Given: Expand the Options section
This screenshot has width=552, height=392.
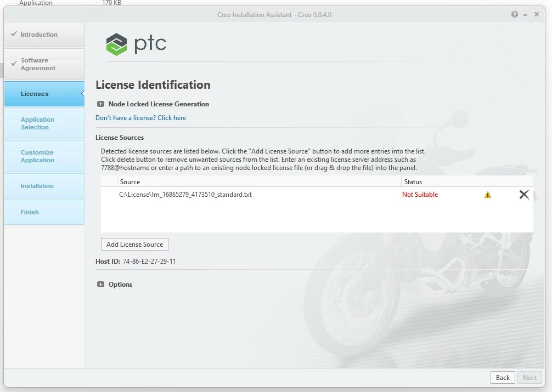Looking at the screenshot, I should (100, 285).
